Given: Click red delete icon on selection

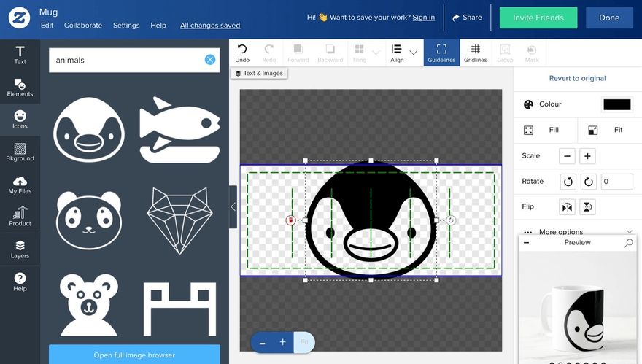Looking at the screenshot, I should tap(290, 220).
